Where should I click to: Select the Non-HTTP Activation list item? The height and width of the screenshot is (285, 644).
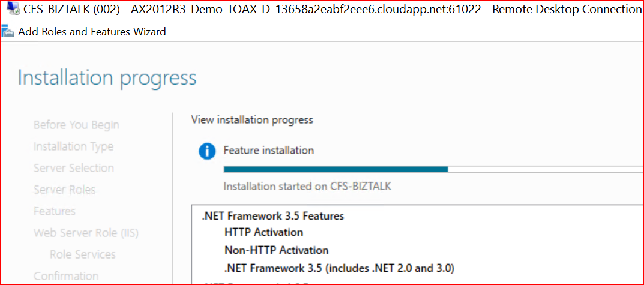[x=276, y=250]
